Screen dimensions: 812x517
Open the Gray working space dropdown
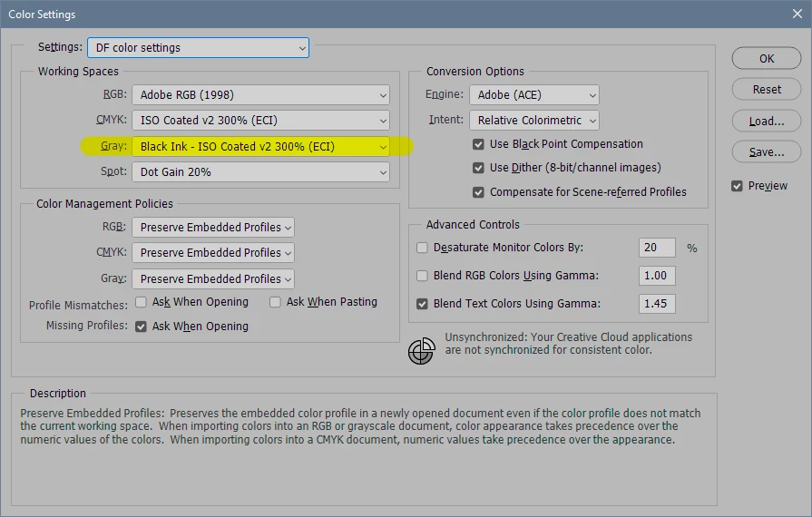click(261, 146)
